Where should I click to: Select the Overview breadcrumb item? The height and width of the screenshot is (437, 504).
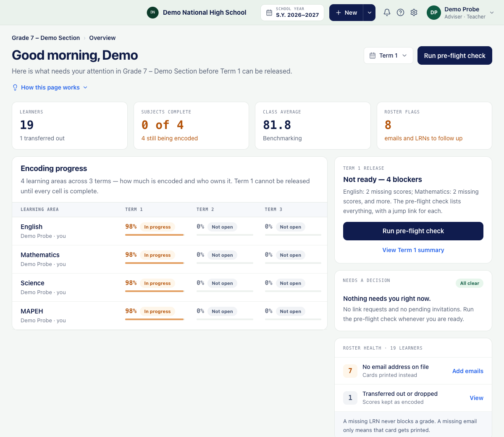click(102, 38)
